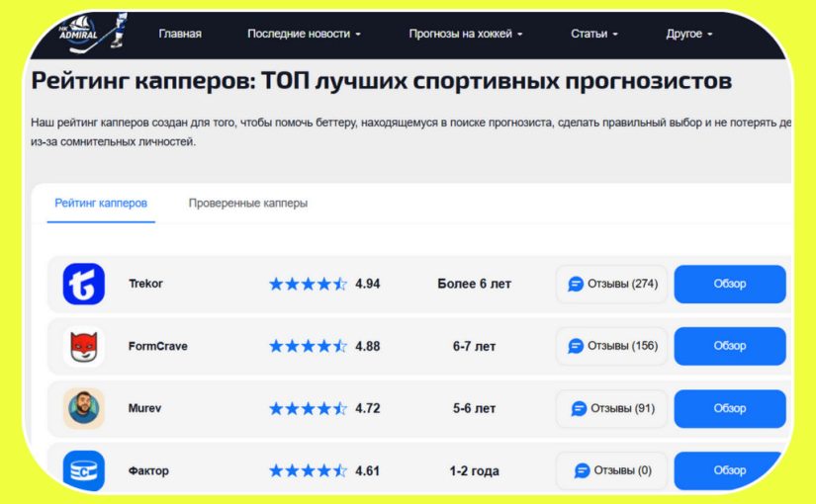
Task: Open Отзывы (0) for Фактор
Action: click(x=611, y=470)
